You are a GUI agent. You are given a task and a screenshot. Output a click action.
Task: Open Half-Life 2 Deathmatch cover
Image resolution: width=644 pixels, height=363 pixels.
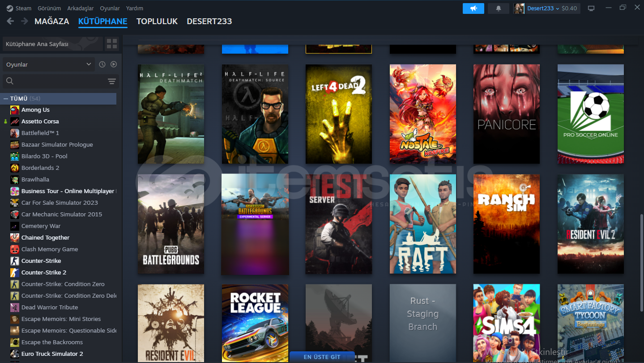pyautogui.click(x=171, y=114)
